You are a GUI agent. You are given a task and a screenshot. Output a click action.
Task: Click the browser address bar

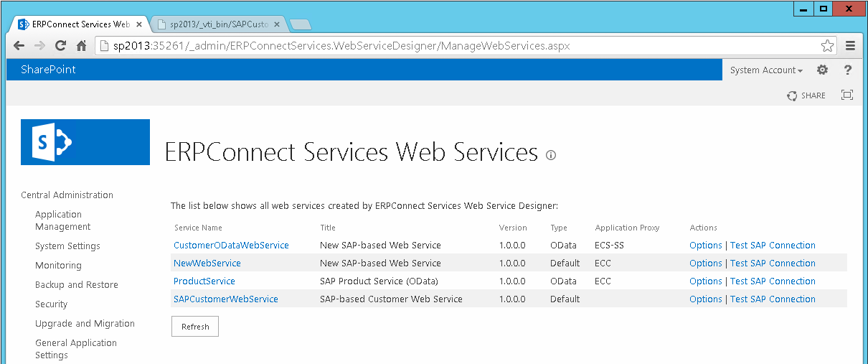click(459, 45)
